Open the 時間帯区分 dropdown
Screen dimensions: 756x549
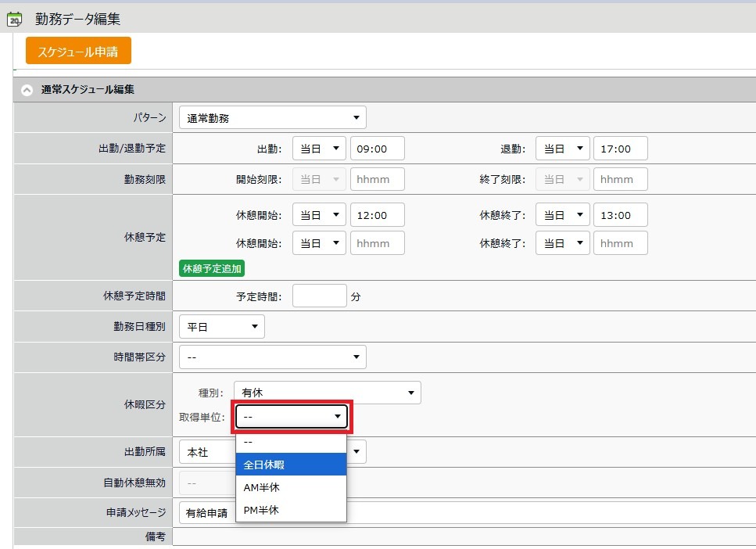272,357
